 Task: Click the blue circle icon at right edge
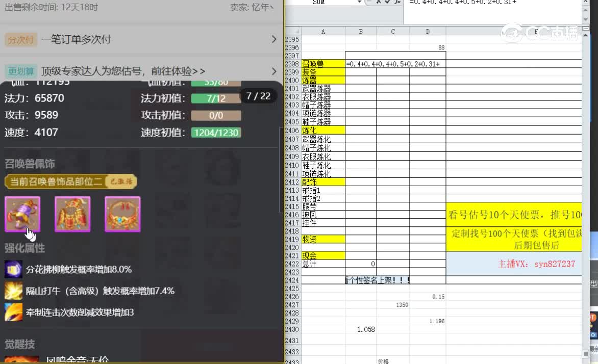coord(593,334)
